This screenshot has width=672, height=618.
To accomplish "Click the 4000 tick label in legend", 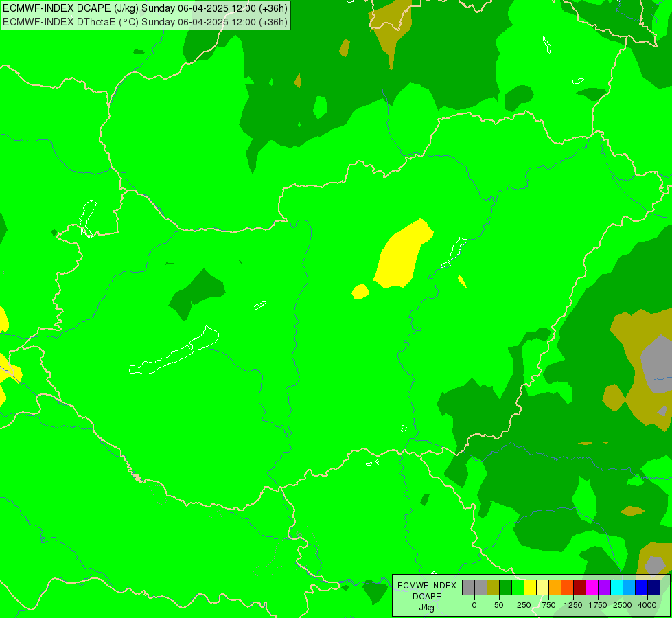I will click(647, 605).
